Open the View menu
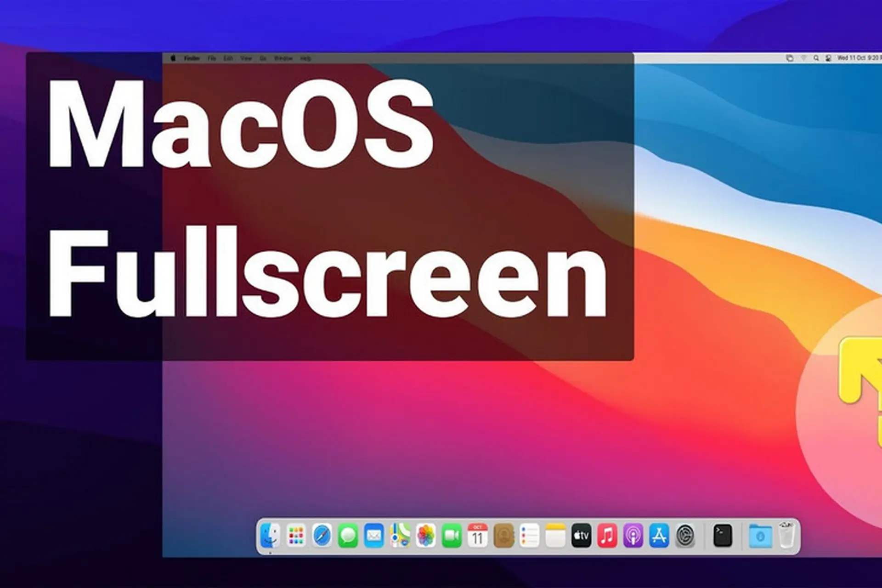The width and height of the screenshot is (882, 588). [x=246, y=58]
